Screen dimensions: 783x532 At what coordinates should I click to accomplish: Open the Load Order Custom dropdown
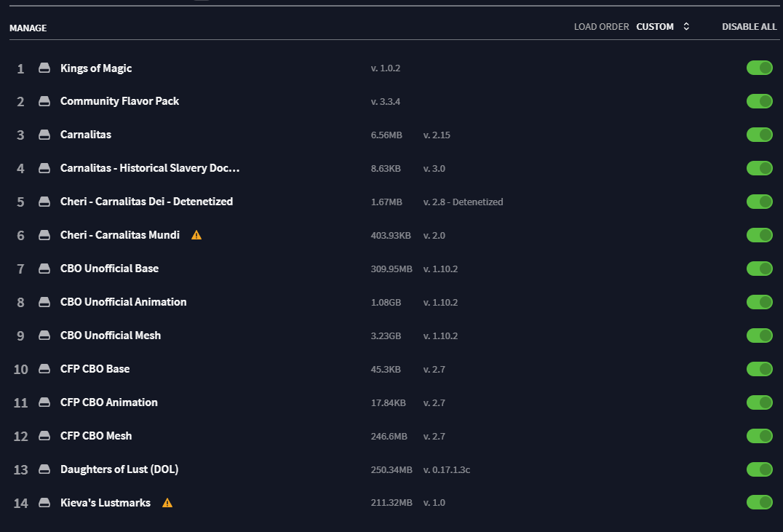pos(663,26)
